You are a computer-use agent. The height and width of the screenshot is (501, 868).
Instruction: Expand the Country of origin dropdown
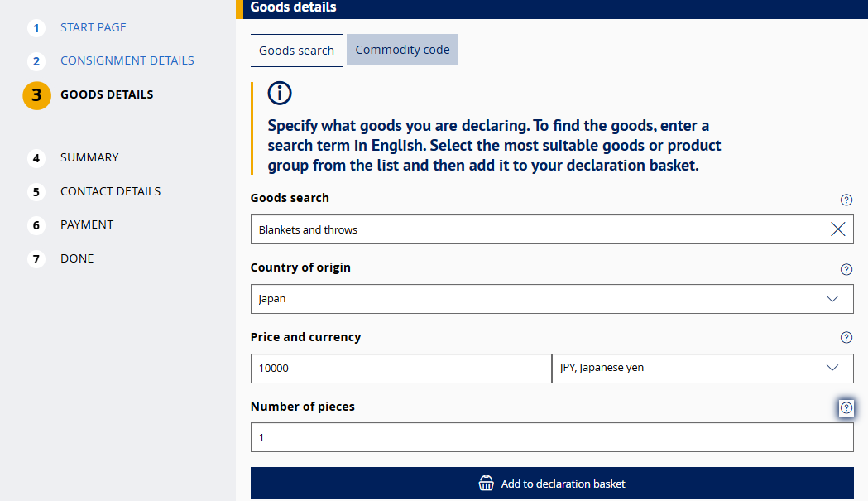[832, 299]
